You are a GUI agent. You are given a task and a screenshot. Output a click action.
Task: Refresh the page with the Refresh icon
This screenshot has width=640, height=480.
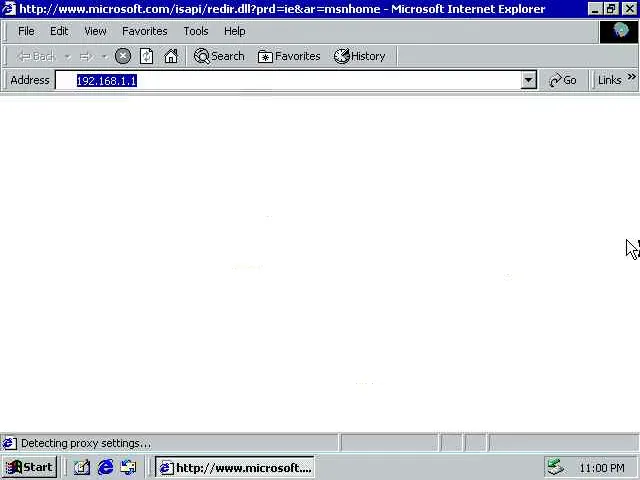point(146,56)
